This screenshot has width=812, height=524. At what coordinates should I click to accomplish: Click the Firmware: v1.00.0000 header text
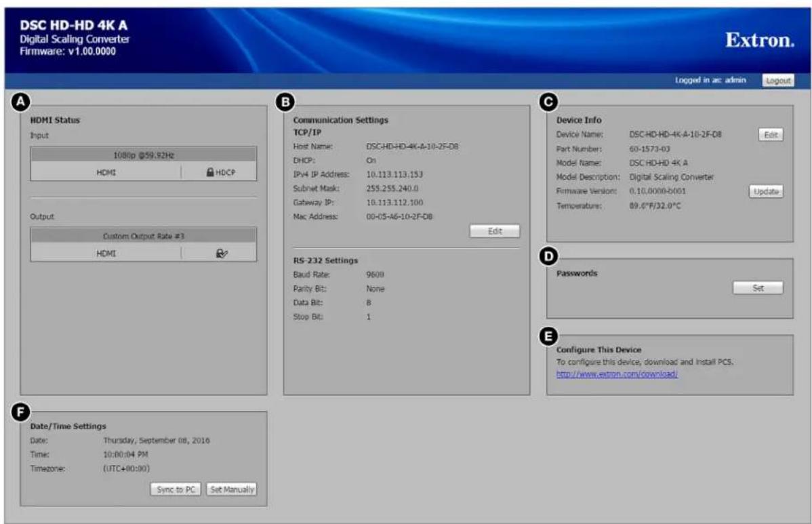point(68,52)
